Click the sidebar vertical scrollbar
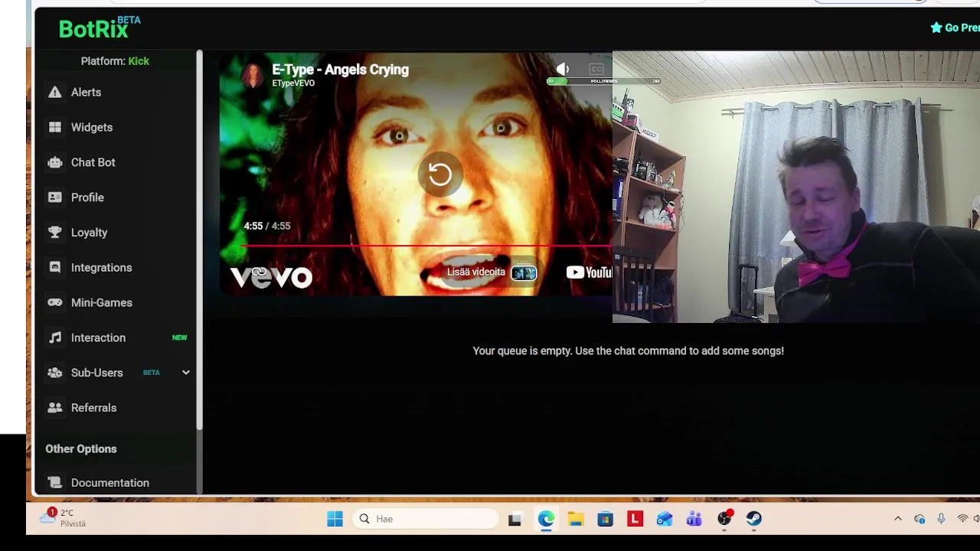 click(200, 240)
